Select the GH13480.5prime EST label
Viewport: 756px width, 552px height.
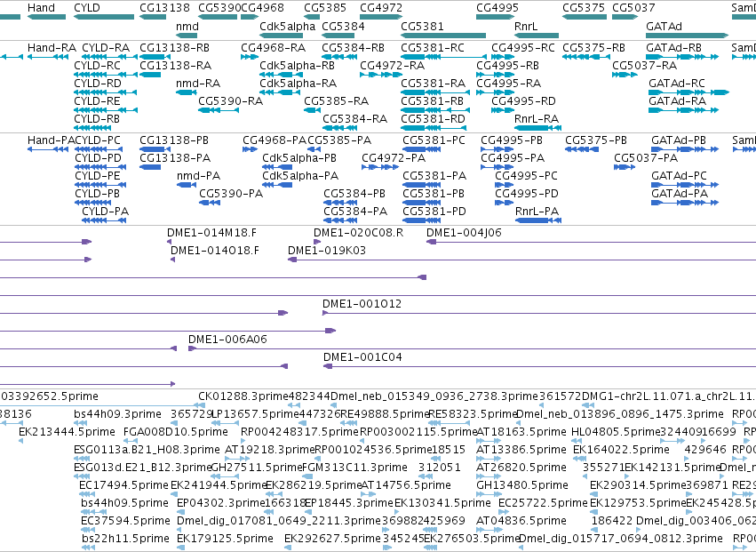522,485
